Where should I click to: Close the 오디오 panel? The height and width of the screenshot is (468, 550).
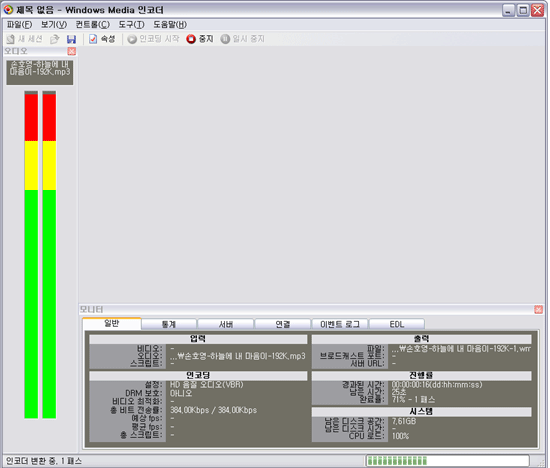pos(72,52)
